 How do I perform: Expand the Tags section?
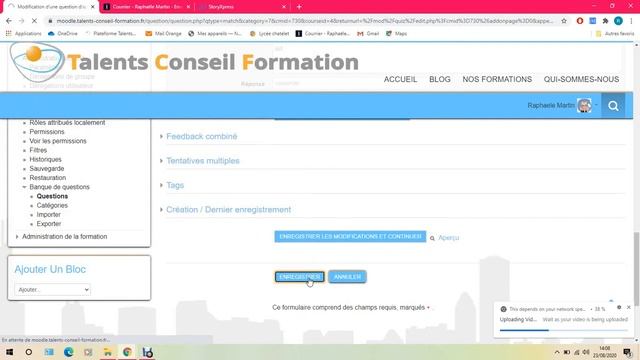(175, 185)
